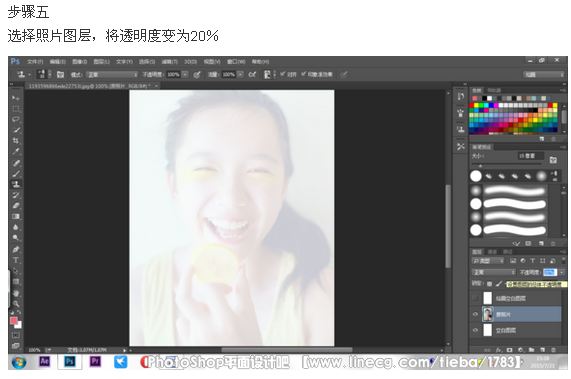Viewport: 571px width, 379px height.
Task: Open the opacity 100% dropdown arrow in options bar
Action: (185, 74)
